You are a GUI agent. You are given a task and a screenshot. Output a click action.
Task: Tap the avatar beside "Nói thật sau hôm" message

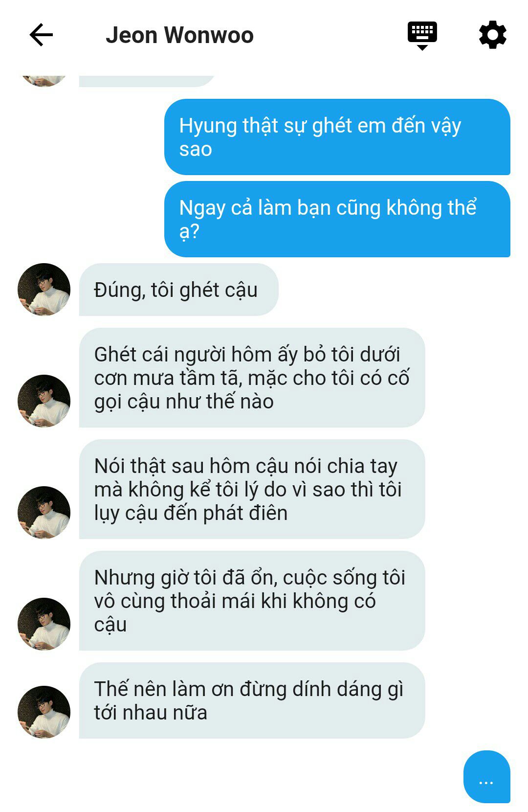click(x=44, y=513)
